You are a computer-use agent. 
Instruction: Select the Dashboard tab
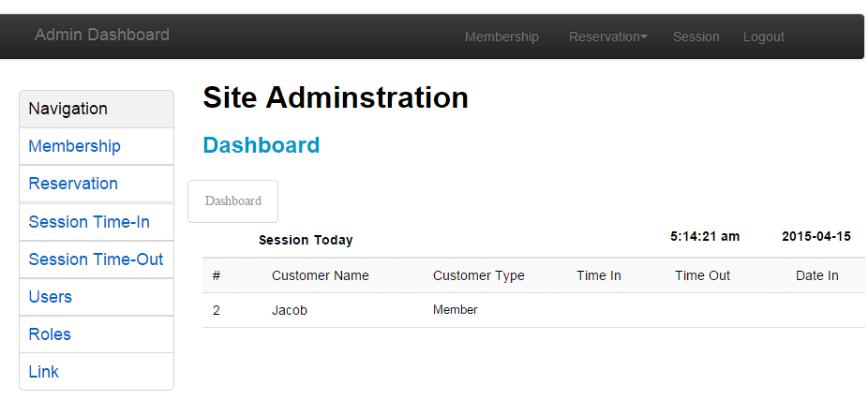pyautogui.click(x=233, y=200)
